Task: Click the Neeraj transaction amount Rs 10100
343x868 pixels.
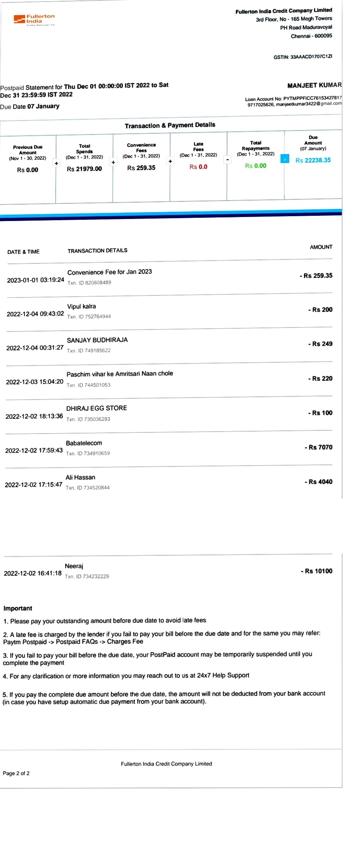Action: point(317,571)
